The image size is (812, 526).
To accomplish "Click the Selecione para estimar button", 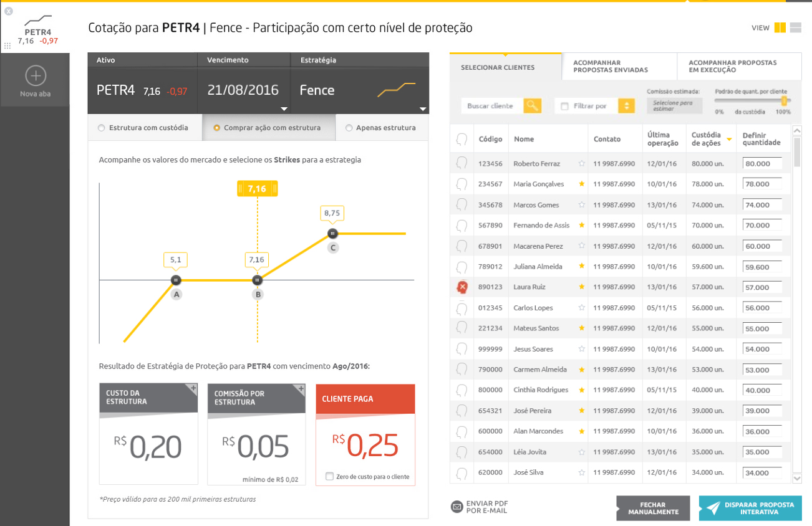I will (x=674, y=106).
